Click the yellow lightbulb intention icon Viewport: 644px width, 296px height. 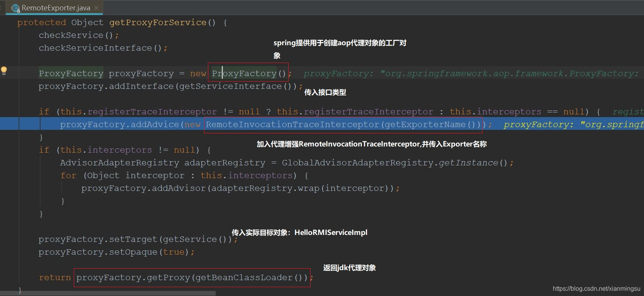[4, 71]
